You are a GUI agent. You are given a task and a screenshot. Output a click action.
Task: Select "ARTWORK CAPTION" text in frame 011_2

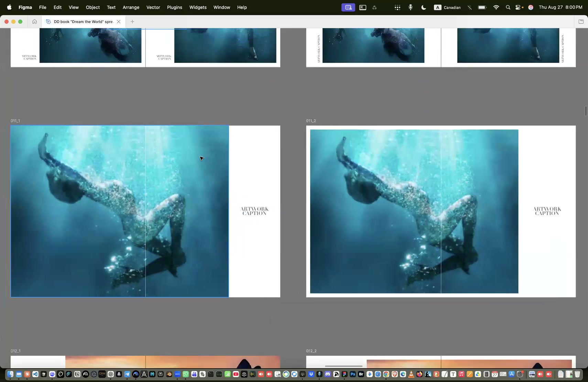(x=547, y=211)
